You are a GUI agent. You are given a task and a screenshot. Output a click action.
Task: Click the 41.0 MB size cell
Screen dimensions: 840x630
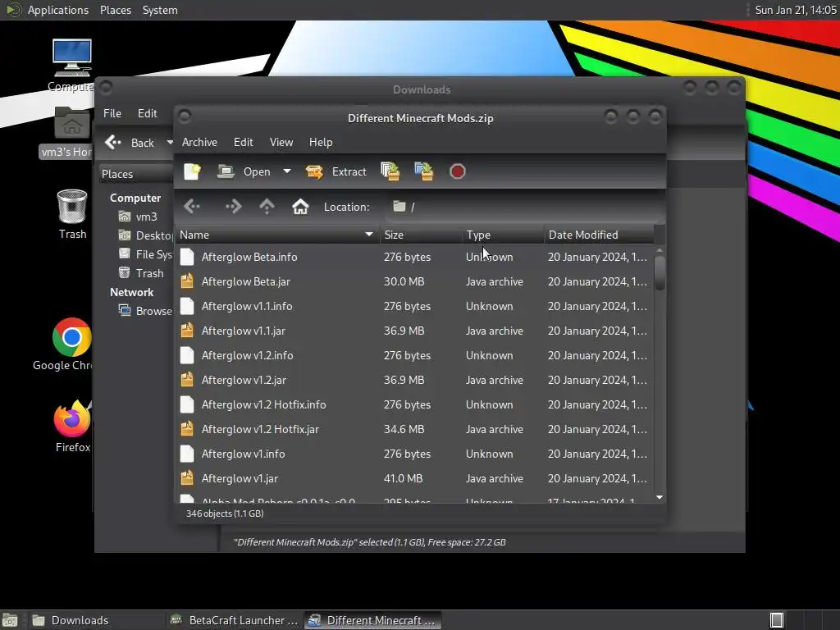point(403,478)
